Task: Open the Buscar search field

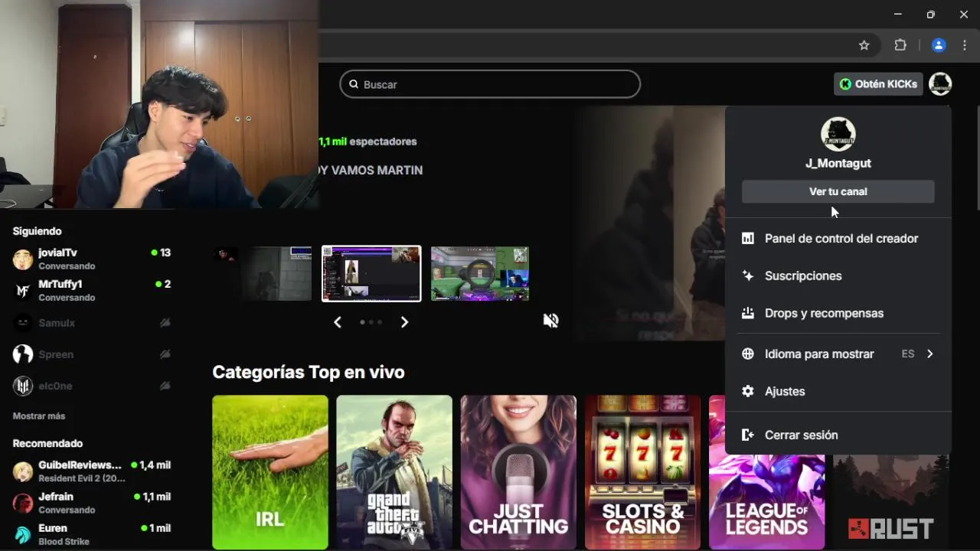Action: [490, 84]
